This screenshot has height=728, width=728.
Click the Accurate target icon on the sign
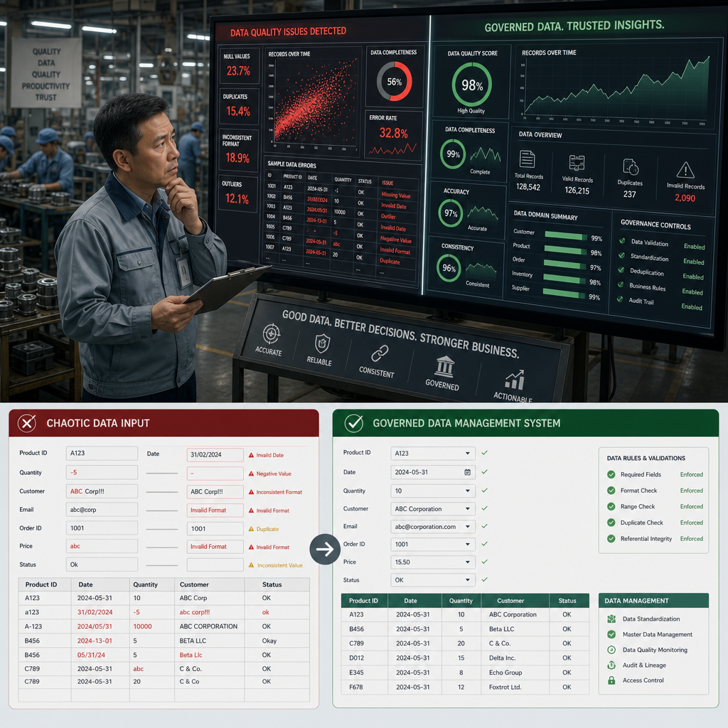271,334
